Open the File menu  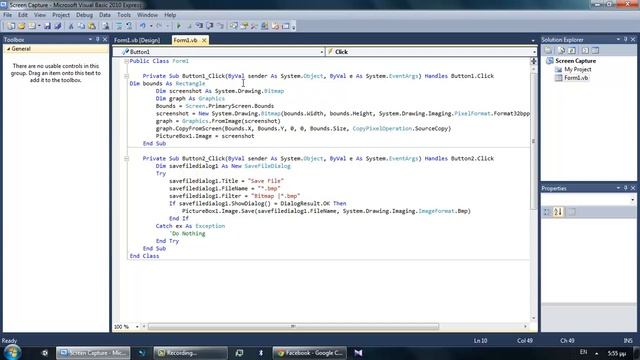7,15
